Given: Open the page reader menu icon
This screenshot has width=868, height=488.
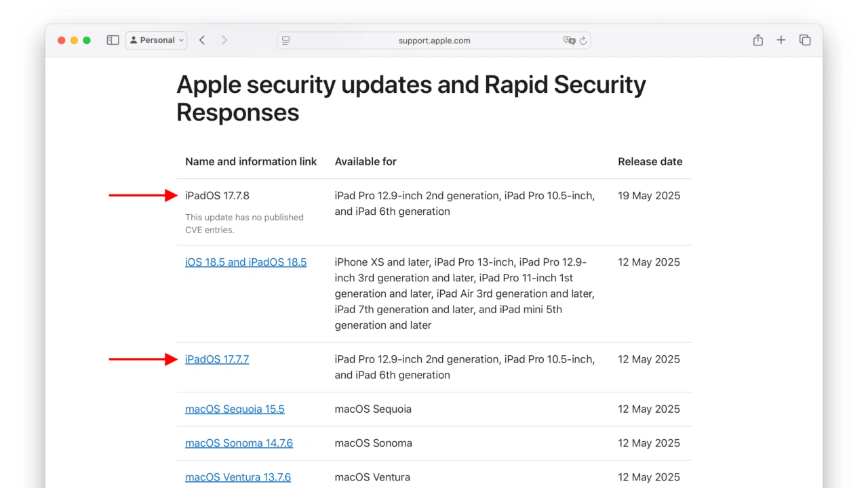Looking at the screenshot, I should pos(286,41).
